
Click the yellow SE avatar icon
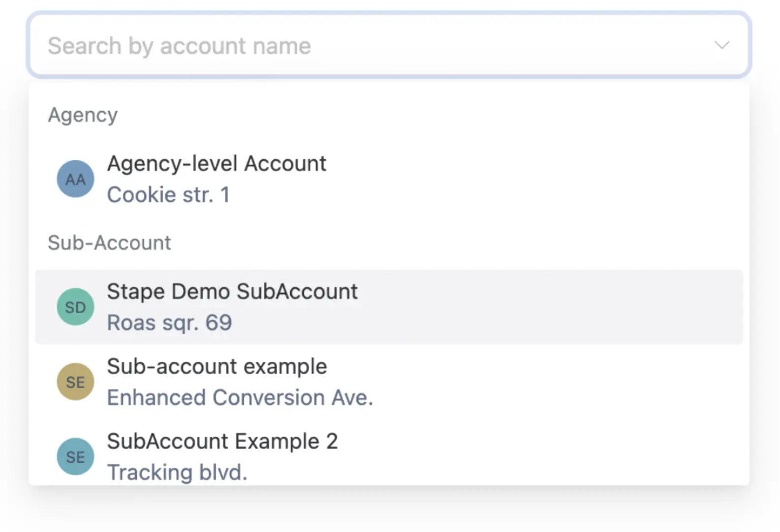point(75,382)
